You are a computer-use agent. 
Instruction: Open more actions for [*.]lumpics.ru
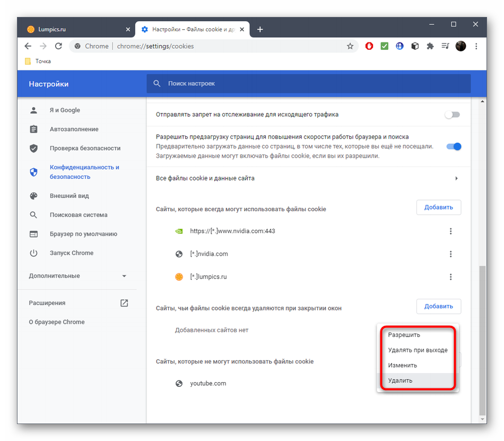[x=450, y=276]
